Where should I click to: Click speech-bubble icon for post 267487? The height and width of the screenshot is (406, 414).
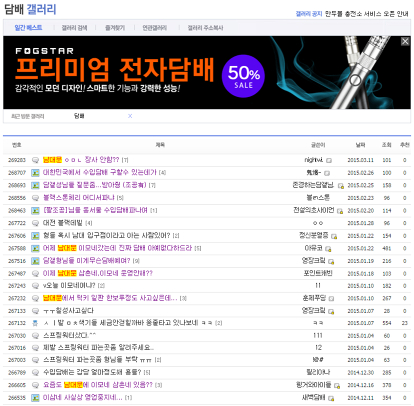35,273
